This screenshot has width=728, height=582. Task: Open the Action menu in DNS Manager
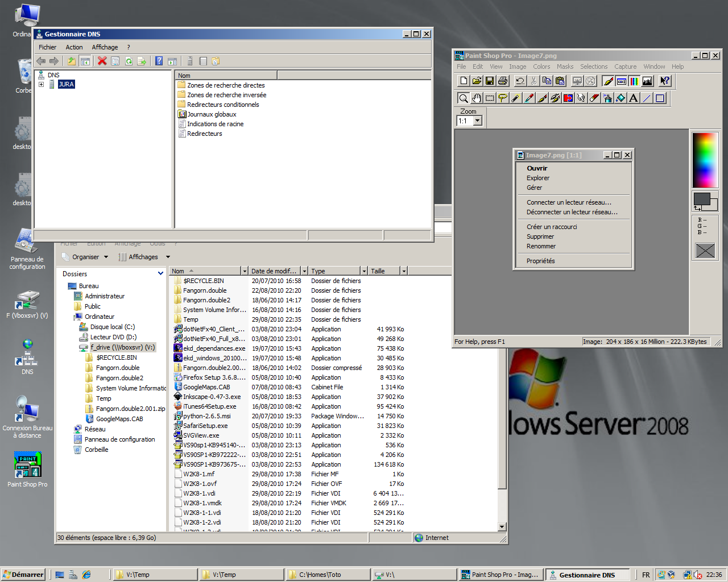click(74, 47)
